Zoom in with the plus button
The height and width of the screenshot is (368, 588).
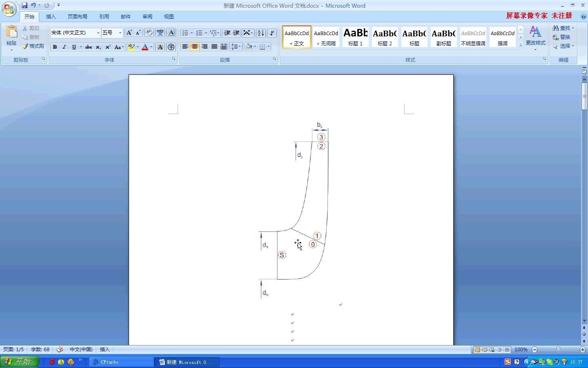(x=583, y=350)
